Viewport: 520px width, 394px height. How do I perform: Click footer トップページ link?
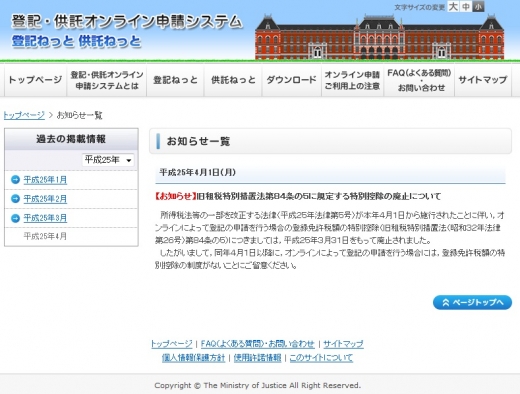172,344
